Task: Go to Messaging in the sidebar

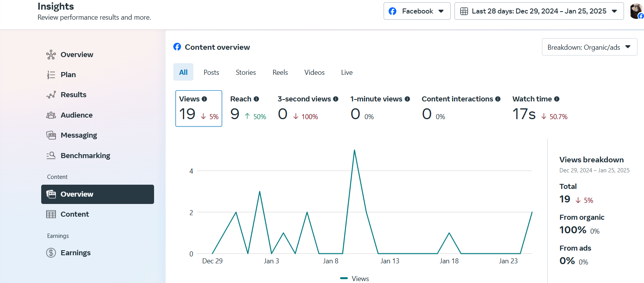Action: pos(79,135)
